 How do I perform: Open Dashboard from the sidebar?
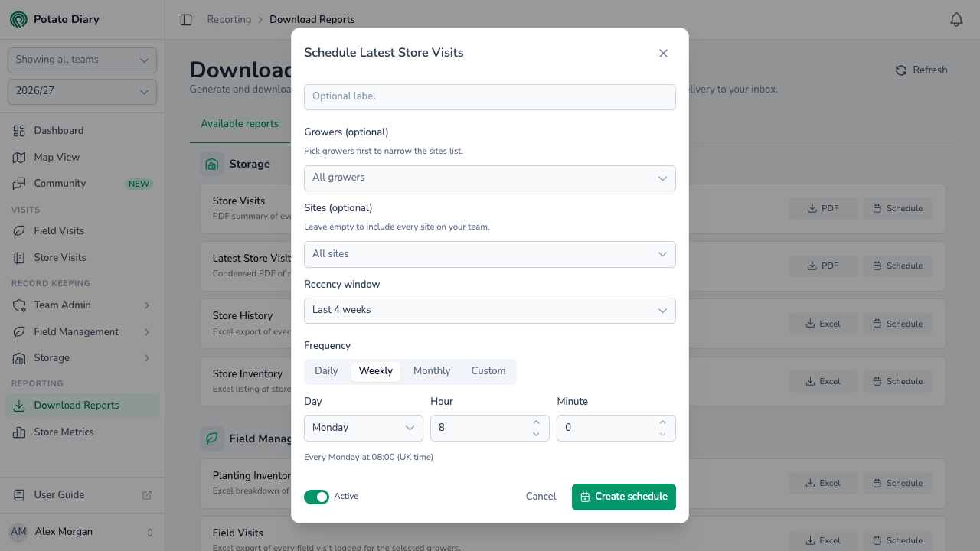[x=83, y=131]
